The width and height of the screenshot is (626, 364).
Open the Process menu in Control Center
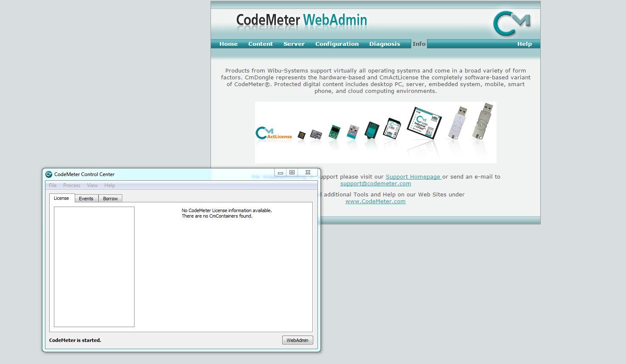(x=72, y=185)
